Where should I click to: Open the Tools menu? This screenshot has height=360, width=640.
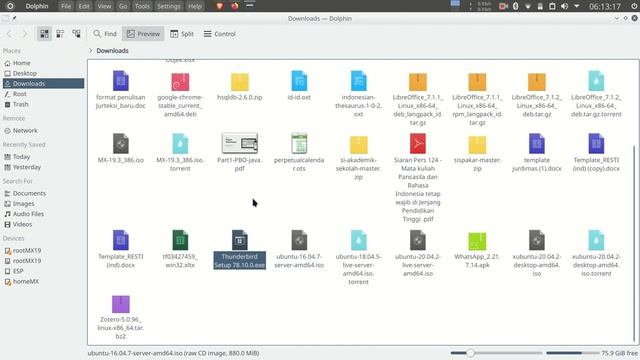click(x=142, y=6)
